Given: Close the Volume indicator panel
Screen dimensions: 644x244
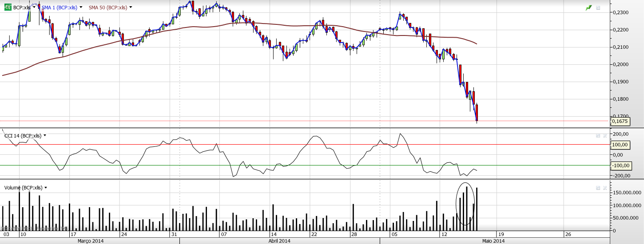Looking at the screenshot, I should (604, 188).
